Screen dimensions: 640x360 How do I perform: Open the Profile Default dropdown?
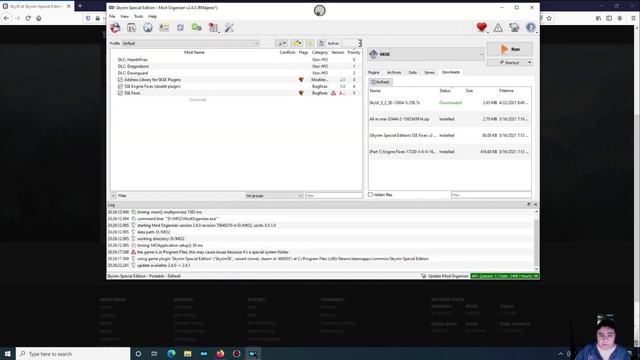coord(191,43)
